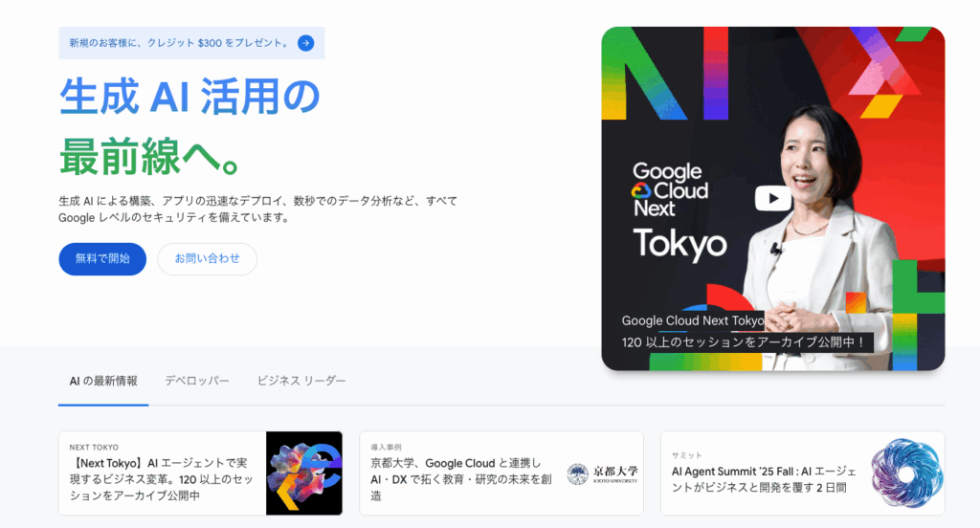
Task: Play the Google Cloud Next Tokyo video
Action: 773,199
